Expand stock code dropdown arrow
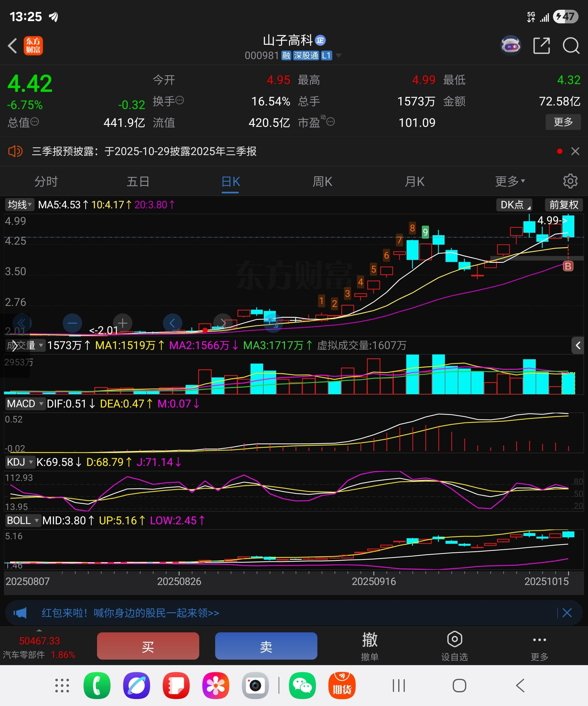This screenshot has width=588, height=706. click(x=338, y=55)
